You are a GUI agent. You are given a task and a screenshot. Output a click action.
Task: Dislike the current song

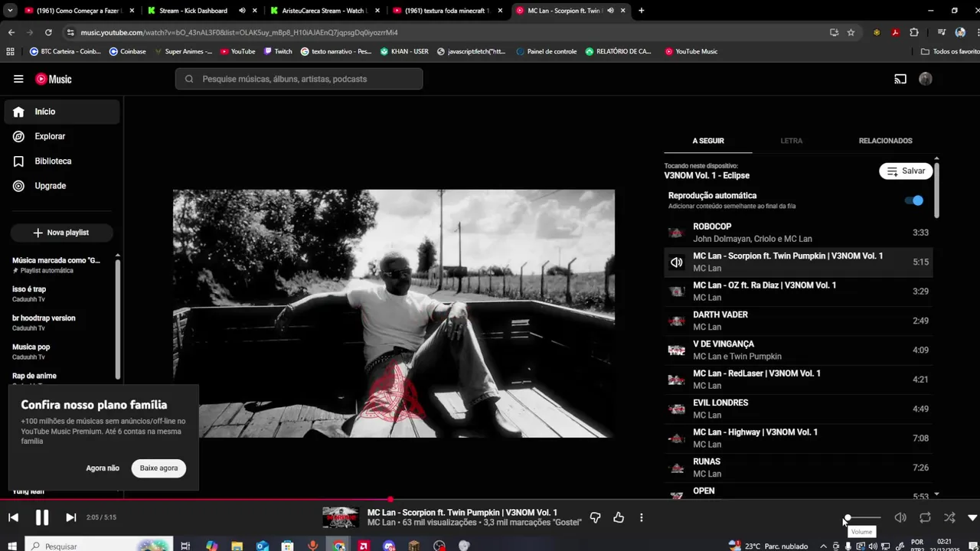(x=595, y=518)
